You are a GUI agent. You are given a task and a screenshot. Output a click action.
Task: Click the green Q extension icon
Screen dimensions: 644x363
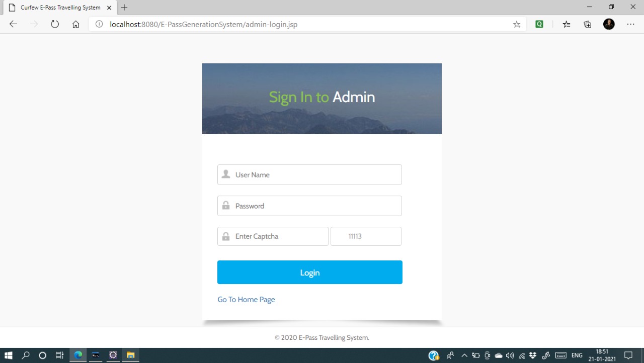coord(539,24)
